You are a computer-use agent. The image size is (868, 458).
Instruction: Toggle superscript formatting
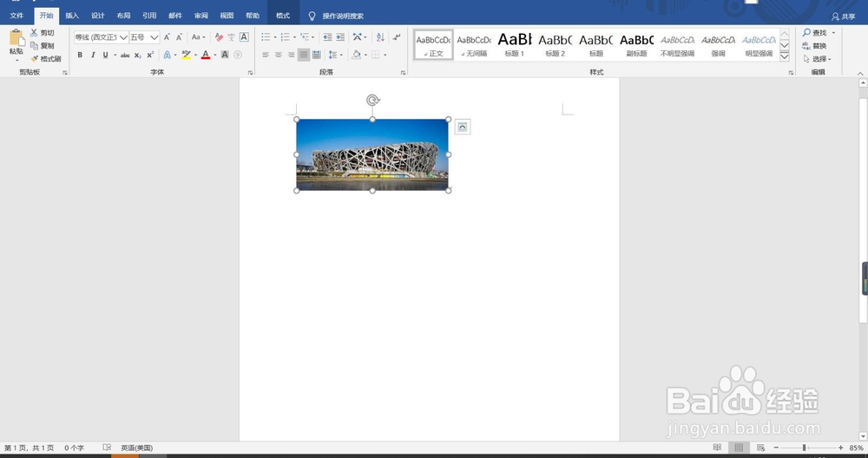150,55
